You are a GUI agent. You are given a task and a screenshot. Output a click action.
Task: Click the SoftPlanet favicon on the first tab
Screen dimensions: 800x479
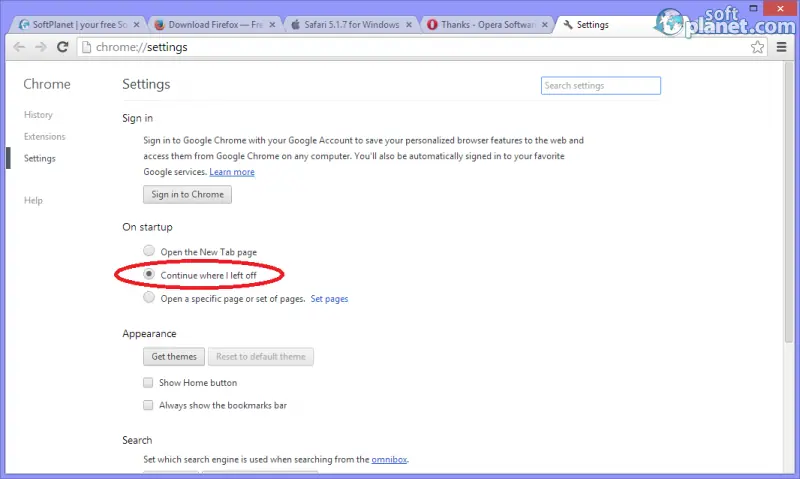click(23, 24)
